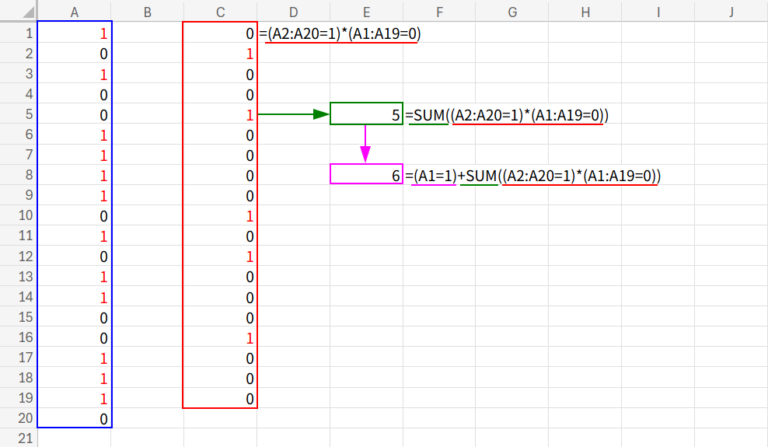The width and height of the screenshot is (768, 447).
Task: Select the green horizontal arrow shape
Action: click(293, 114)
